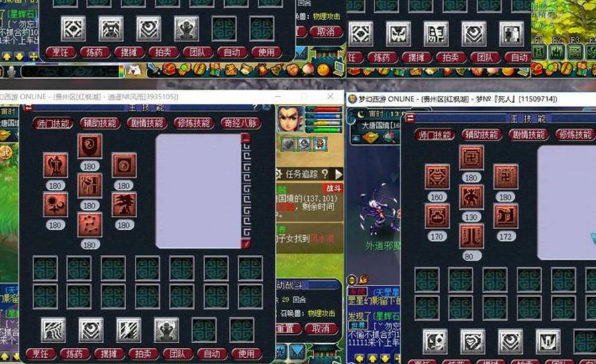Select the yin-yang shield skill in 逍遥№风雨 window

coord(89,145)
